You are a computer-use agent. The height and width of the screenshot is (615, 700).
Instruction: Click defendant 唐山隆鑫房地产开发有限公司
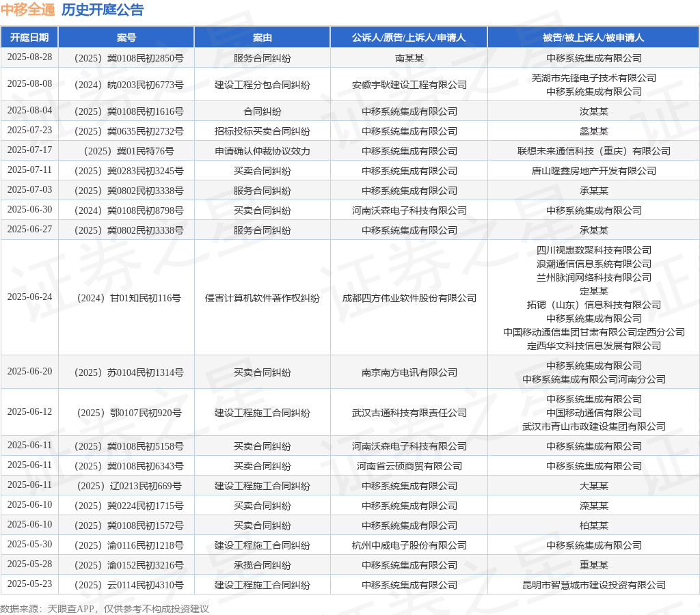594,170
